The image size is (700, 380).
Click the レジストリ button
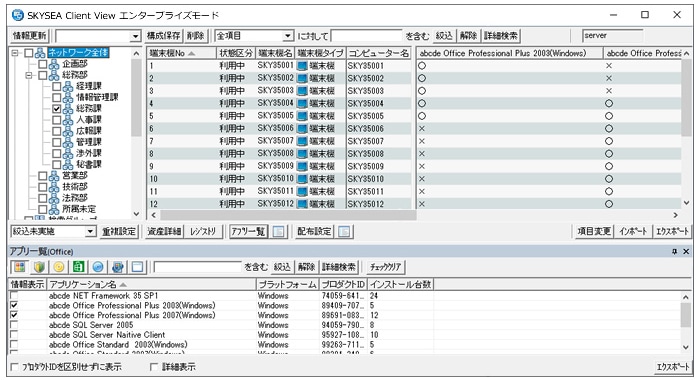203,231
